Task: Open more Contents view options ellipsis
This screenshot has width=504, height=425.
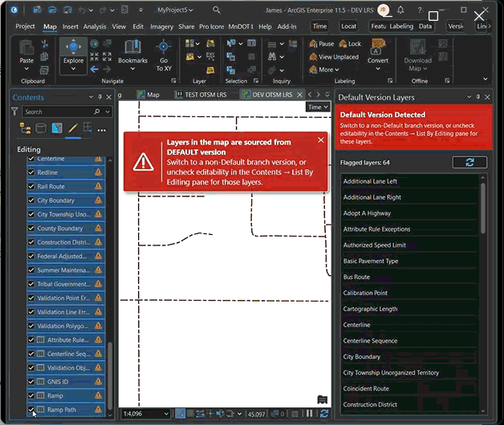Action: point(102,130)
